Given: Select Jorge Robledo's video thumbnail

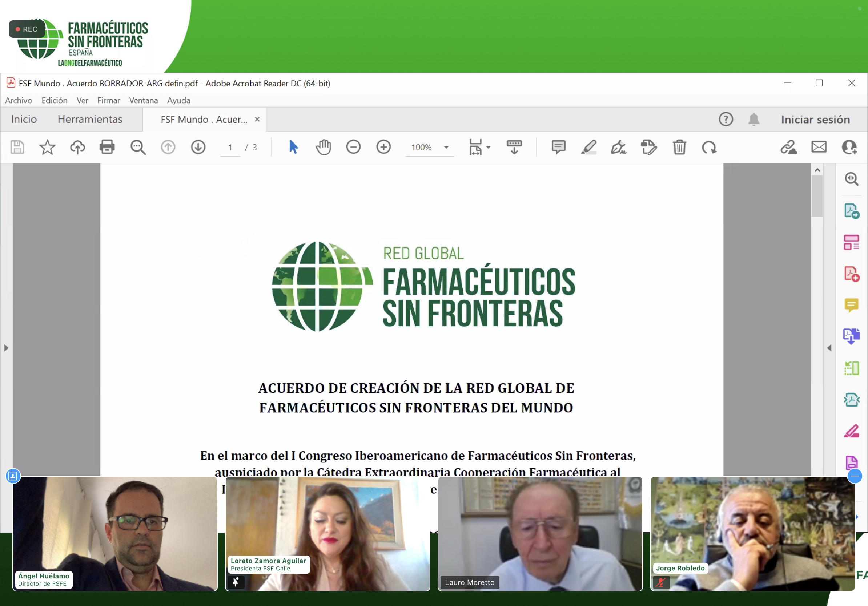Looking at the screenshot, I should click(x=752, y=533).
